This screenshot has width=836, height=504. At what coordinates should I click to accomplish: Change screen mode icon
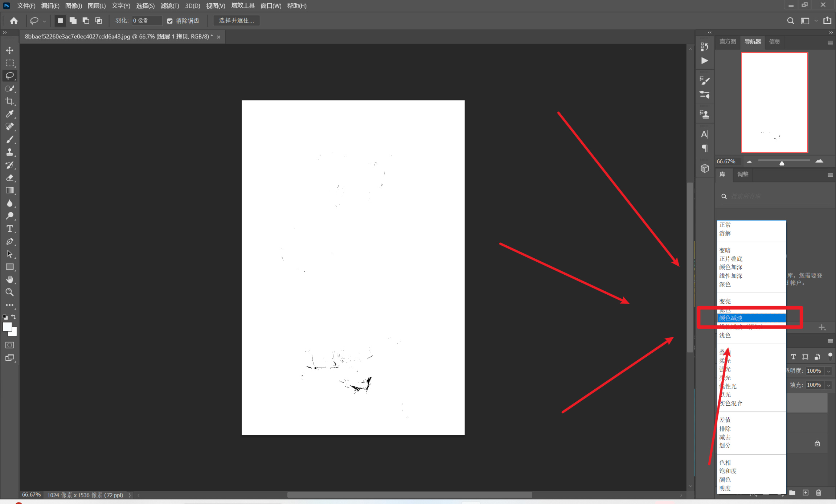click(x=10, y=358)
